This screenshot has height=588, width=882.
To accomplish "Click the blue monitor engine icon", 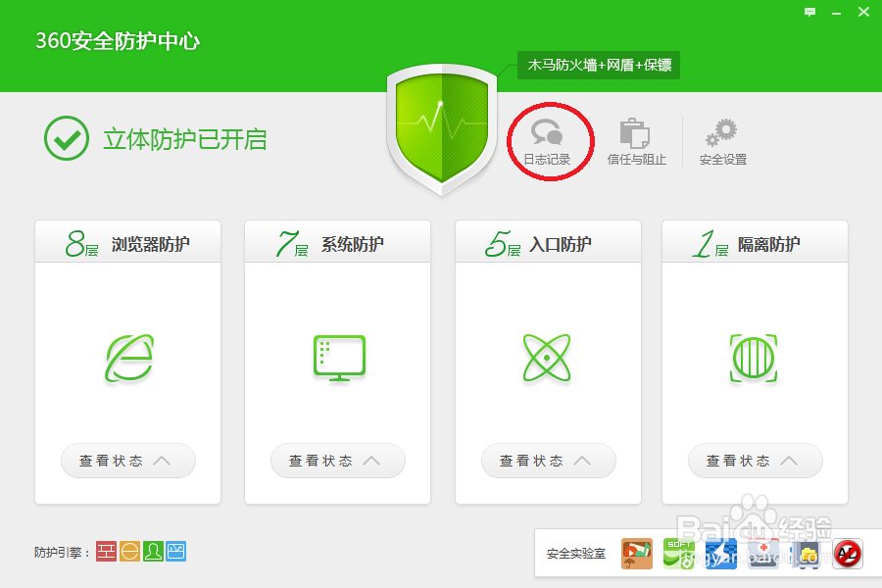I will click(176, 552).
